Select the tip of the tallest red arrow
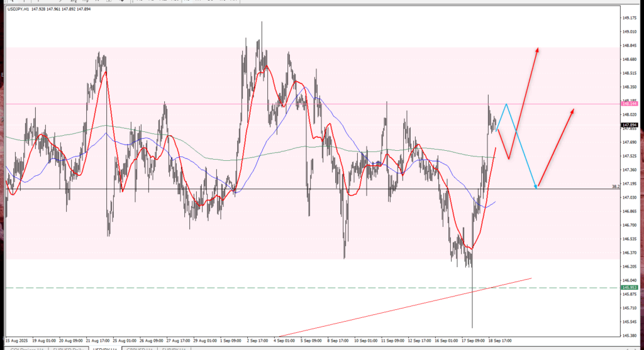Screen dimensions: 644x350 click(538, 48)
